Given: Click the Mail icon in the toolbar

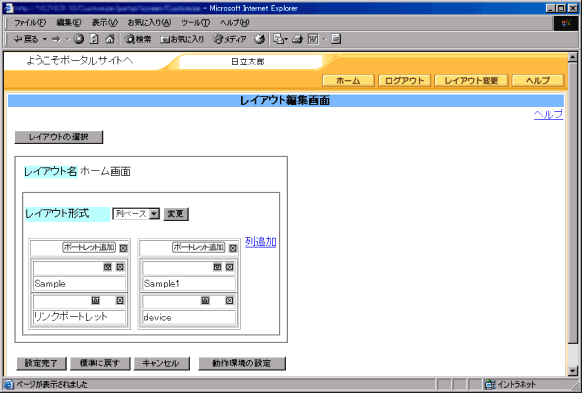Looking at the screenshot, I should [278, 39].
